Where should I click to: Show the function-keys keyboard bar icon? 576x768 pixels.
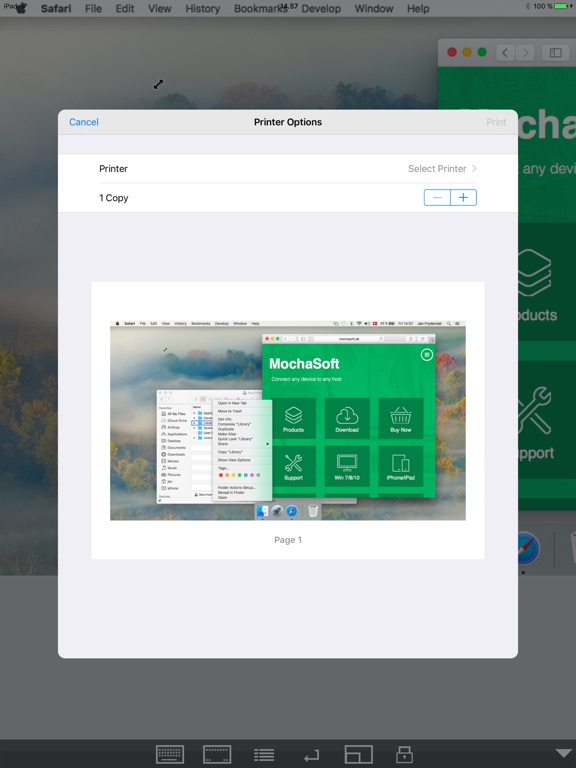217,754
